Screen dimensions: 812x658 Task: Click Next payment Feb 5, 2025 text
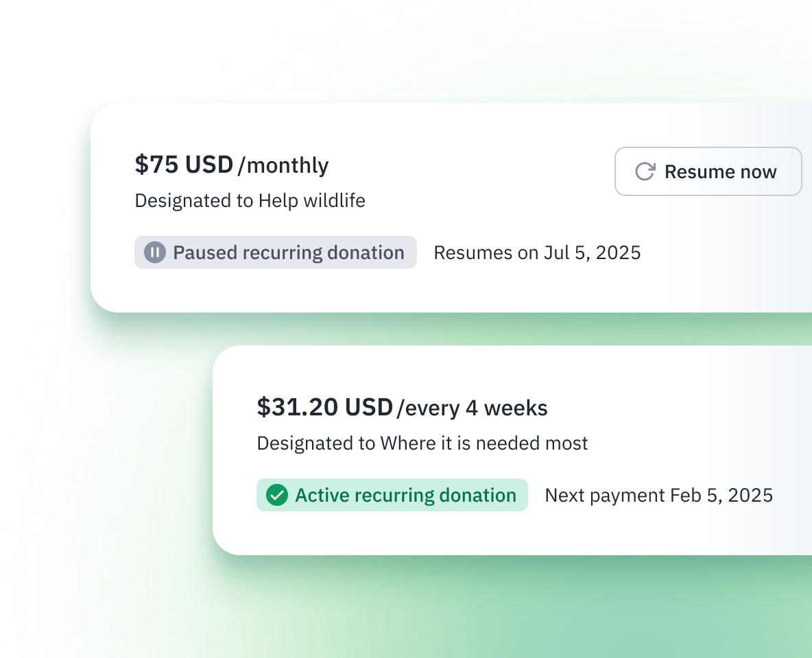[x=658, y=496]
